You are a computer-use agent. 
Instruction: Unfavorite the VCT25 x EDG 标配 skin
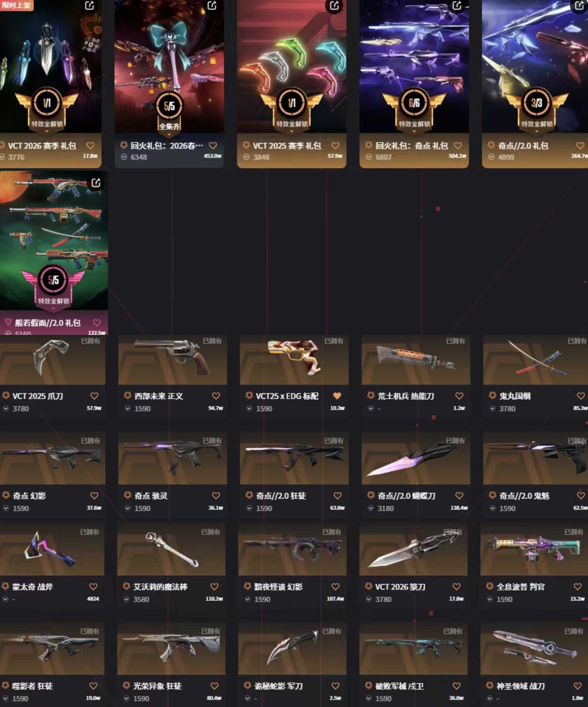click(337, 396)
